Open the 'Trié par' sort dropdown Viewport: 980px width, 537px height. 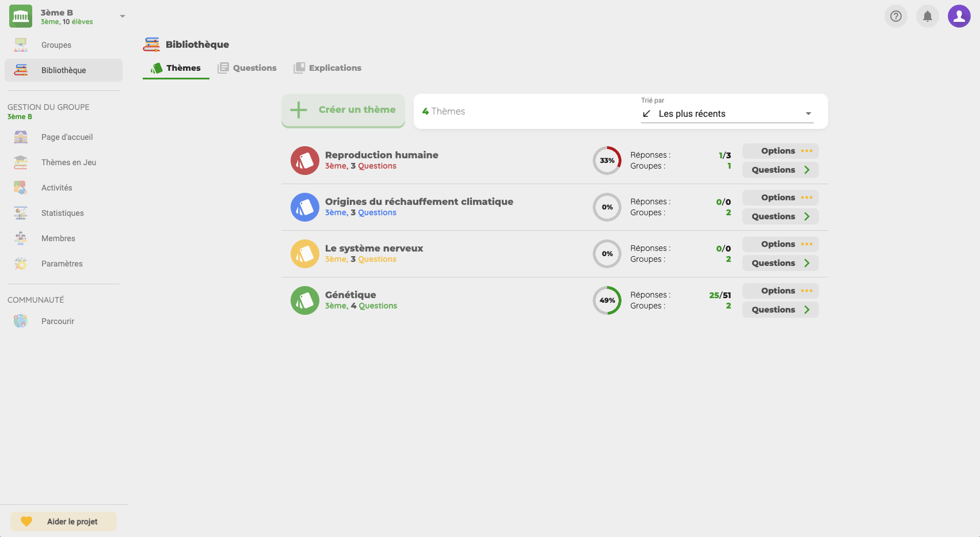[727, 113]
